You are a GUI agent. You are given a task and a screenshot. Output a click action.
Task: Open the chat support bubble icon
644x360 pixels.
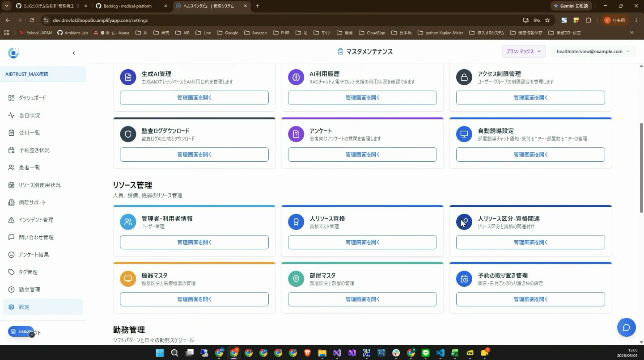pos(626,327)
